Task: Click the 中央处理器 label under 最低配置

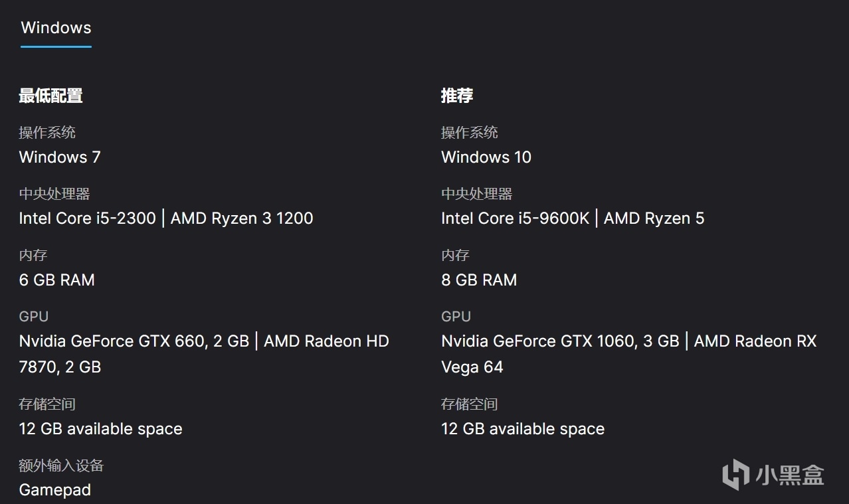Action: click(54, 194)
